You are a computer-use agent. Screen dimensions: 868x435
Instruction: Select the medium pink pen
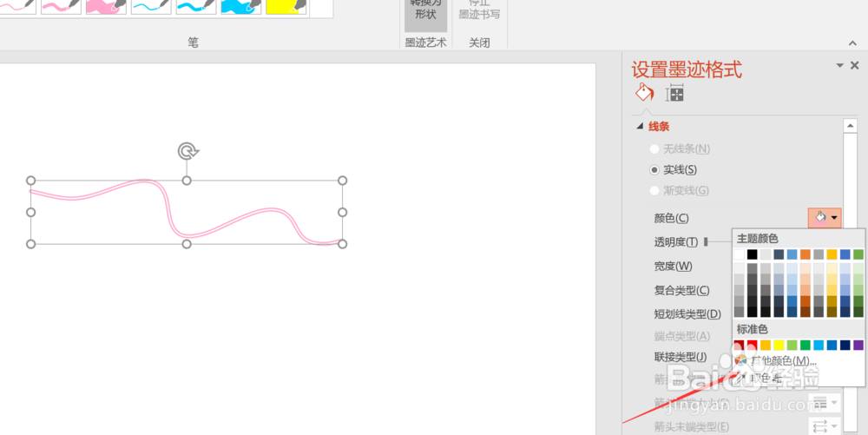(x=61, y=5)
